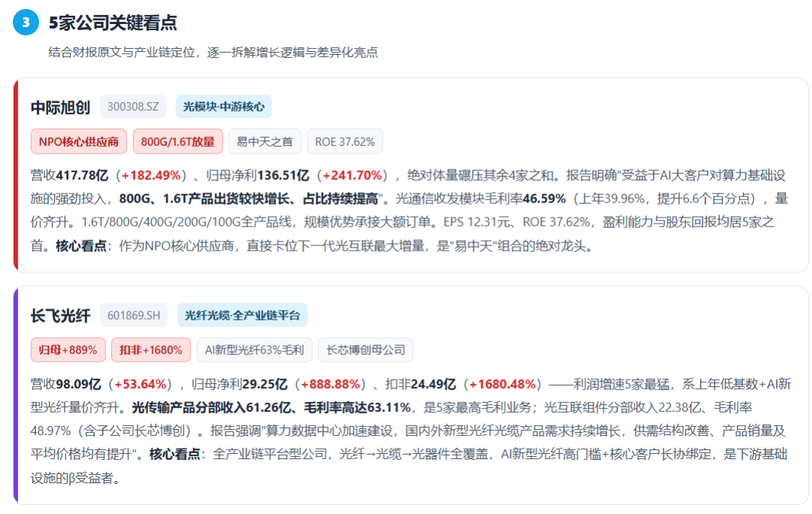This screenshot has height=514, width=812.
Task: Click bold text 800G、1.6T产品出货较快增长
Action: (x=205, y=199)
